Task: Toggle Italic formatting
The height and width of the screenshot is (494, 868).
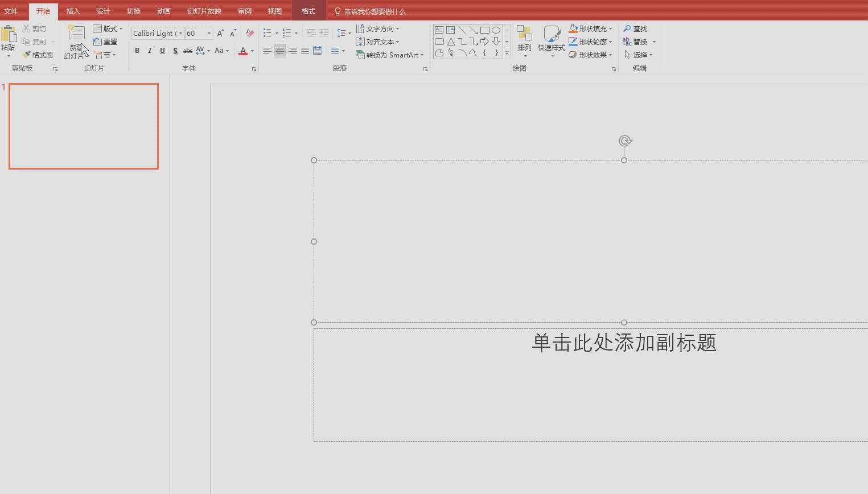Action: pos(150,51)
